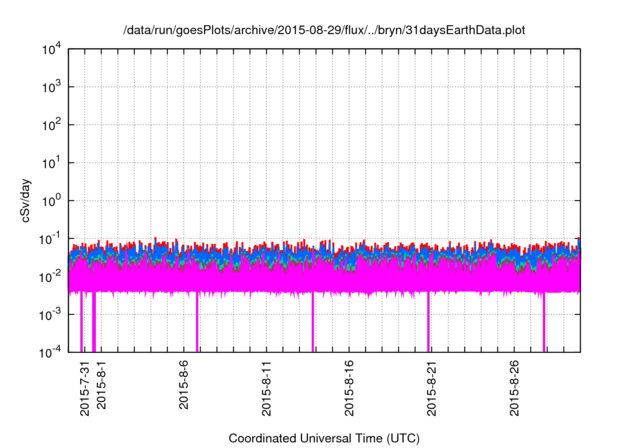Click the magenta data dropout near 2015-8-21
The image size is (640, 448).
(428, 322)
